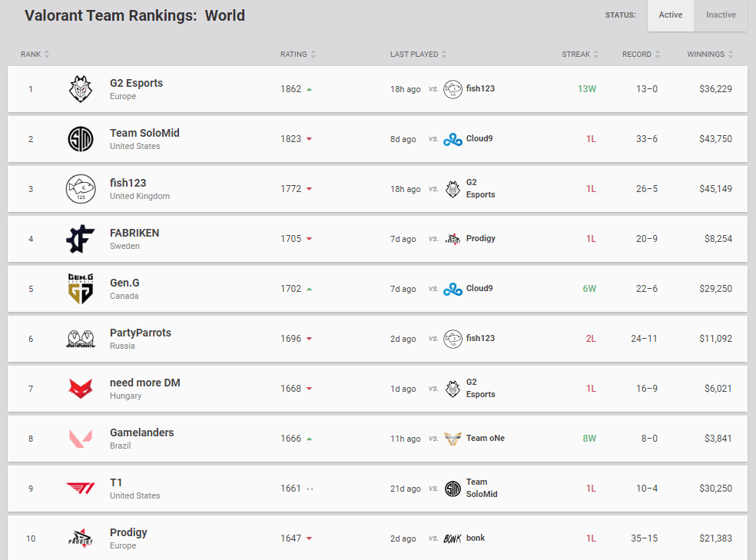Click the 2L streak for PartyParrots

point(591,339)
